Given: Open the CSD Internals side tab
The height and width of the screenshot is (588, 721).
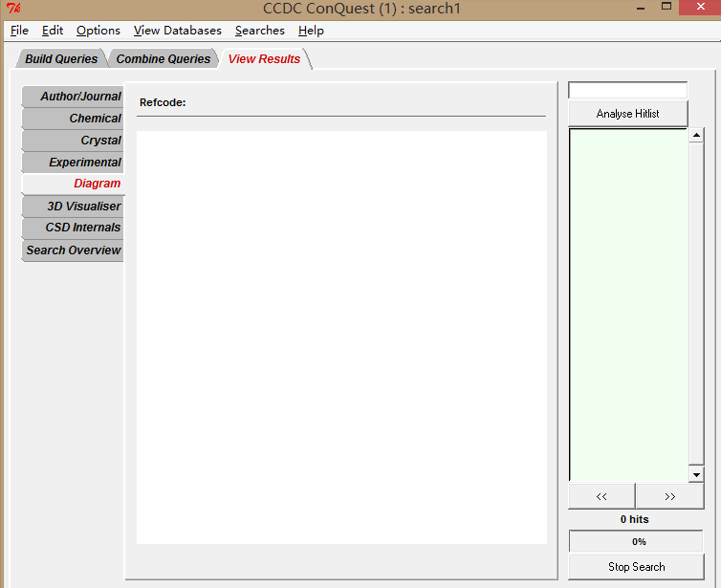Looking at the screenshot, I should 73,228.
